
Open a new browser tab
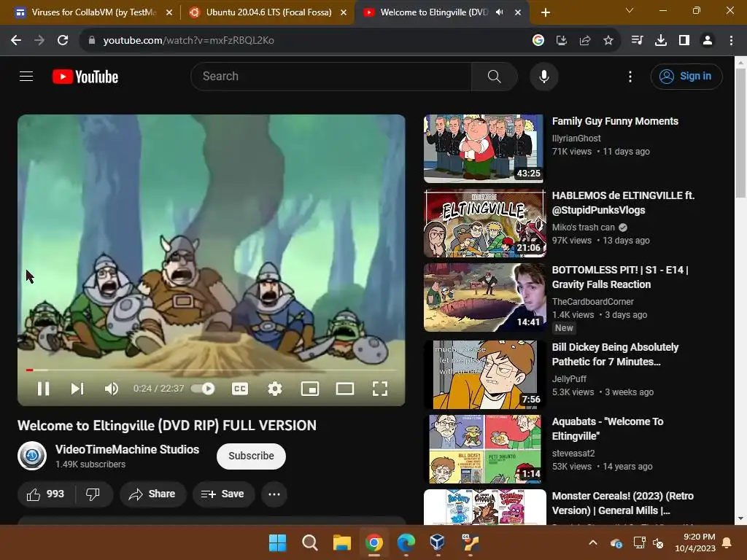coord(546,12)
